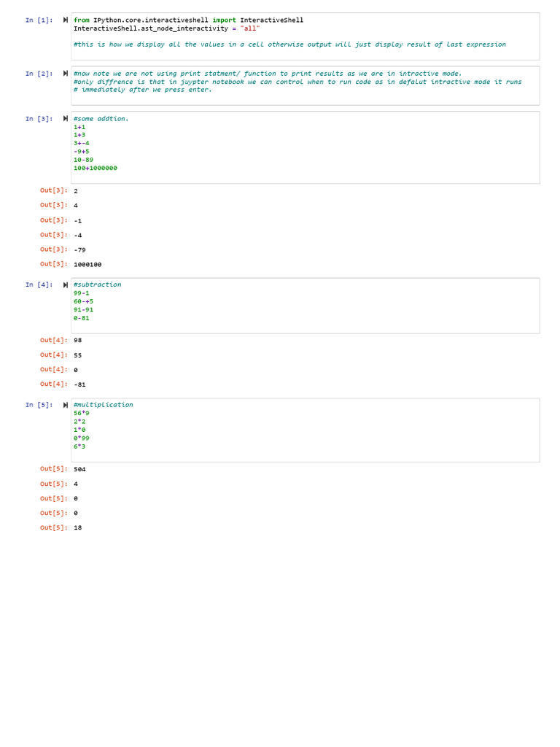Select the In [5] prompt label

[x=39, y=405]
